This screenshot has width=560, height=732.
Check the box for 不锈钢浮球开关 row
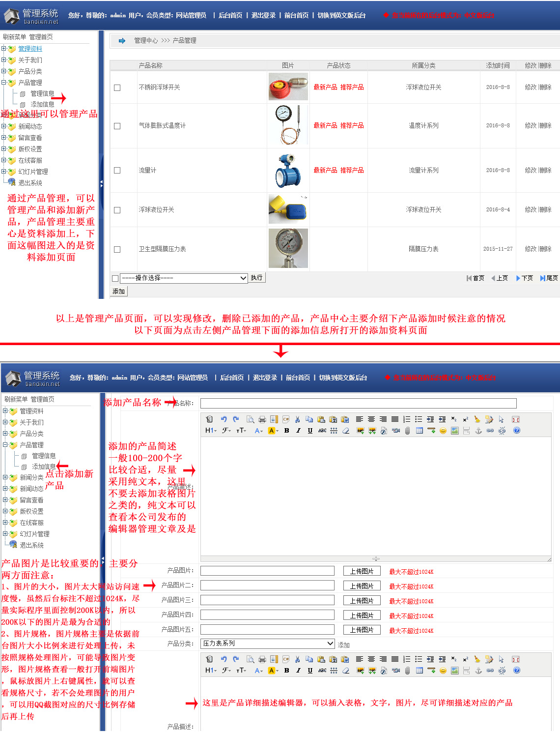coord(117,88)
